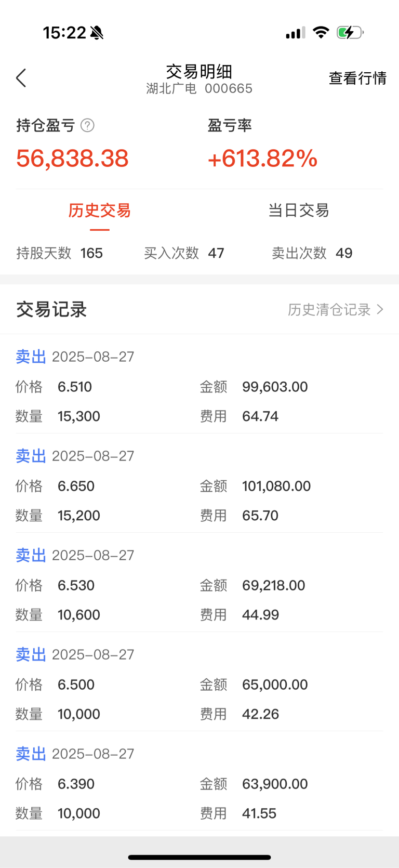
Task: Tap amount 63,900.00
Action: pos(275,784)
